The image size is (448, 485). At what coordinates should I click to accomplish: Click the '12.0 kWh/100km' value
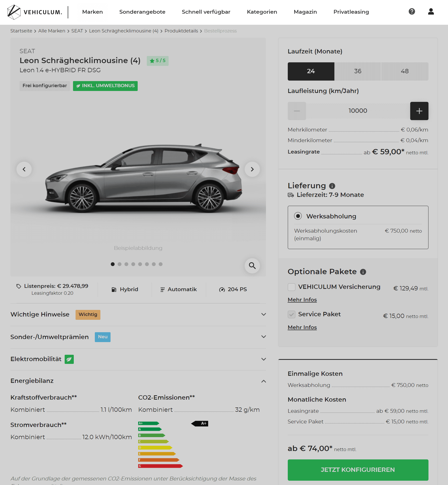tap(107, 437)
